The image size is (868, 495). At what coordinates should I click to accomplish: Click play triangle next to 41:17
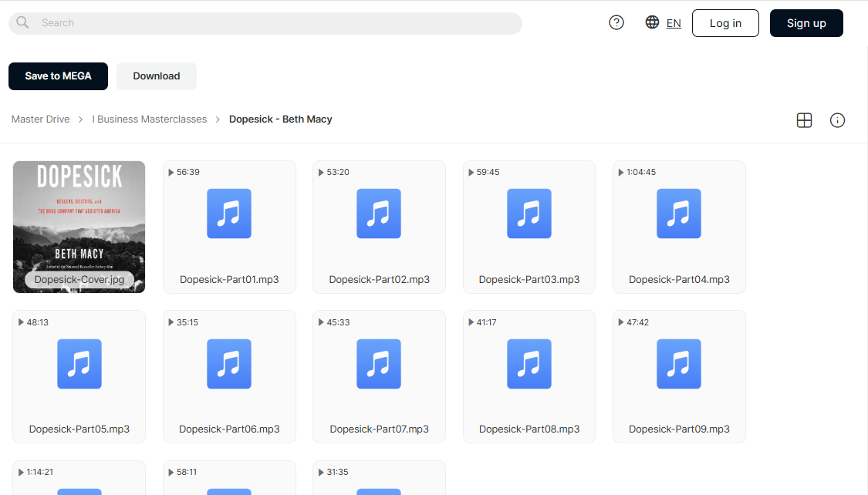[x=471, y=322]
